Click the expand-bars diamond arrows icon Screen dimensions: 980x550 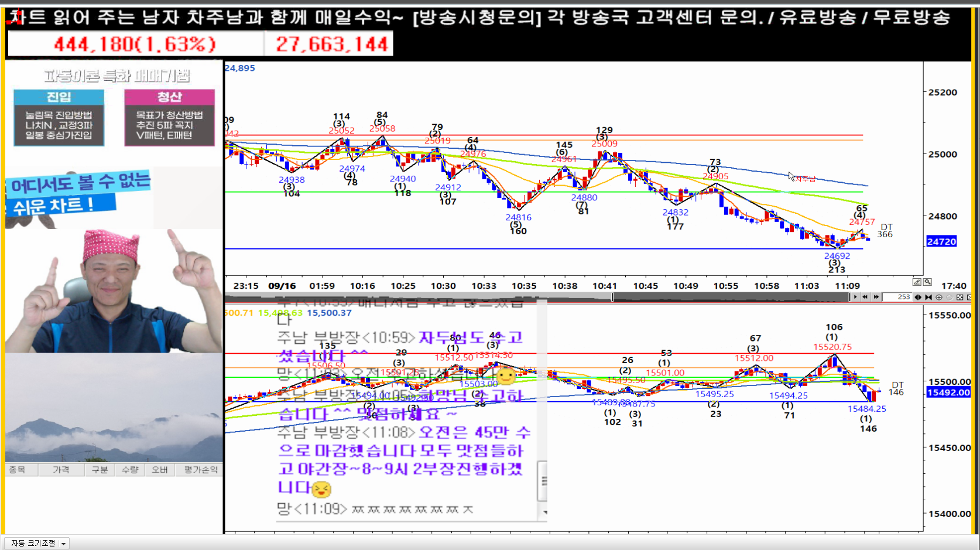[918, 297]
